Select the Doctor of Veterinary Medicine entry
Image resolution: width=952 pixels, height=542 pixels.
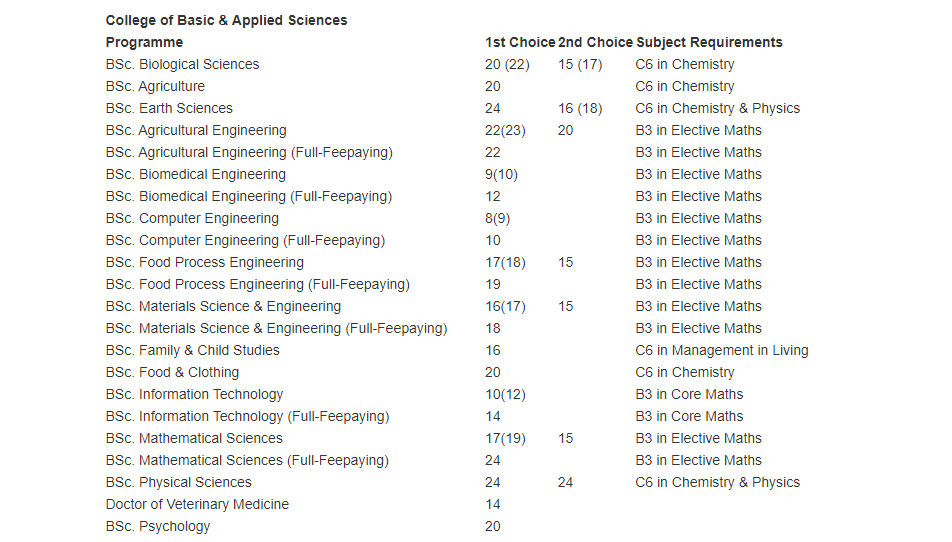[197, 504]
